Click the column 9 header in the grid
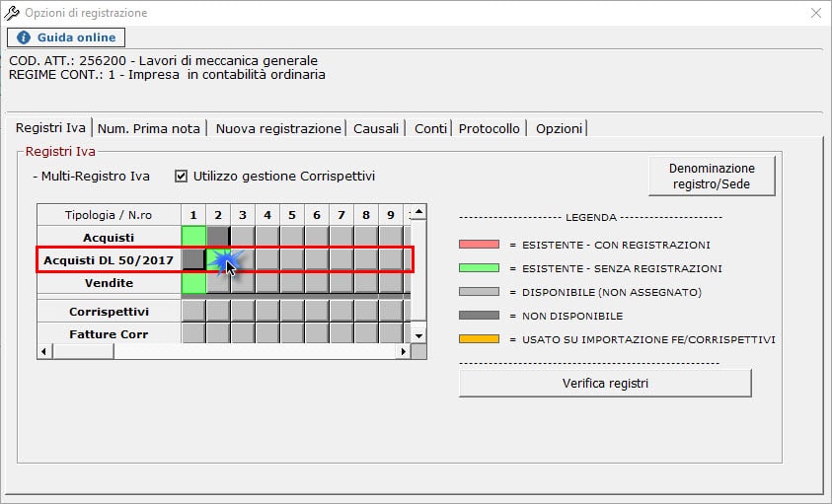Screen dimensions: 832x504 [391, 215]
